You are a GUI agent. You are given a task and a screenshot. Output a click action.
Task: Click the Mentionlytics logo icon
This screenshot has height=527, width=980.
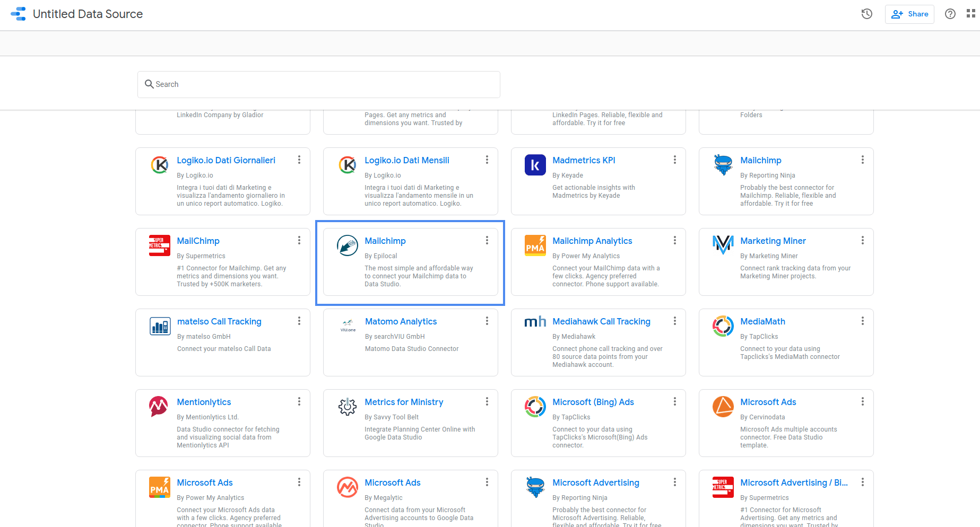point(160,407)
